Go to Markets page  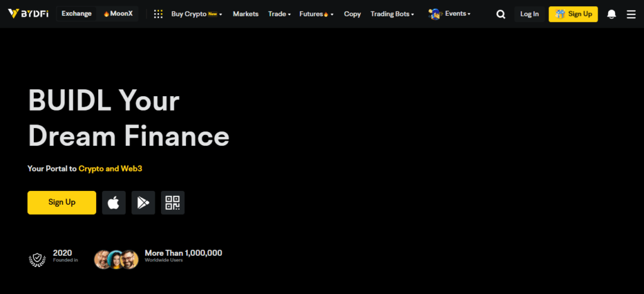(245, 14)
